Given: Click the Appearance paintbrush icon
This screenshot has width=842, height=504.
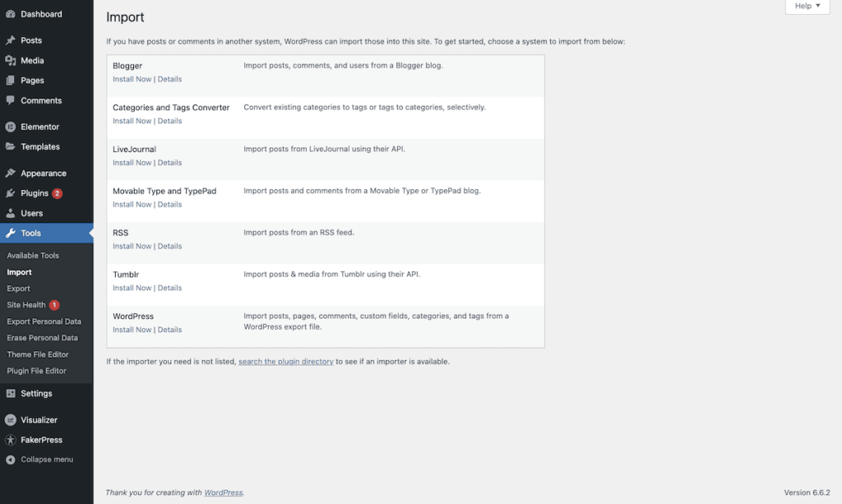Looking at the screenshot, I should tap(11, 173).
